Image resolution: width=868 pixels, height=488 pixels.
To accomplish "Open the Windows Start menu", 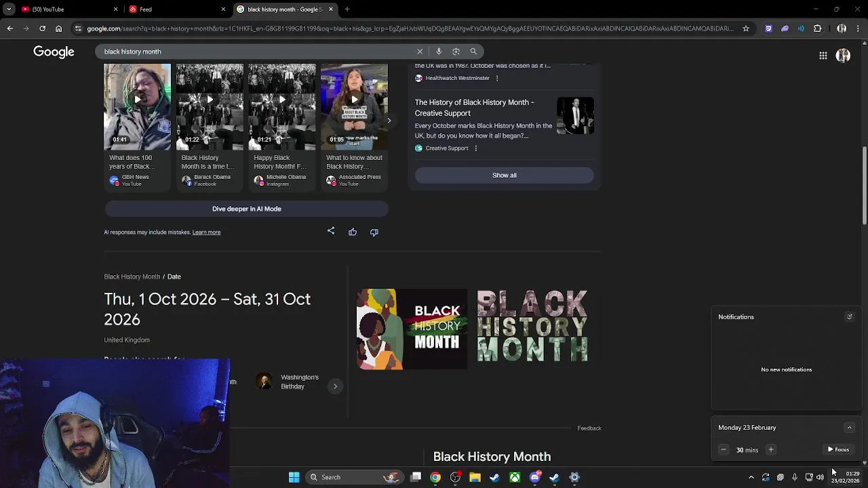I will tap(294, 477).
